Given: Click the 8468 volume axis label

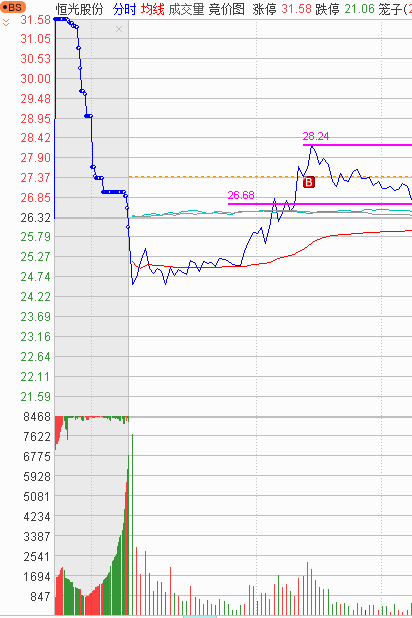Looking at the screenshot, I should click(37, 417).
